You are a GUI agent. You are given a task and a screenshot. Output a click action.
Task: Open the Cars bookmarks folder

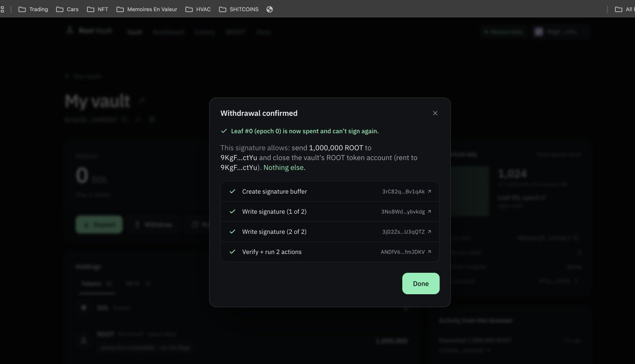tap(67, 9)
